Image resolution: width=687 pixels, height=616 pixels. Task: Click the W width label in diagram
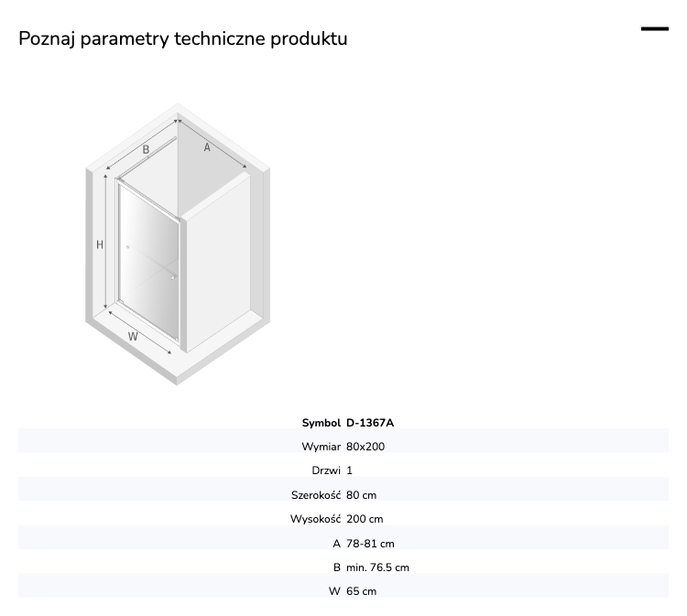coord(133,336)
